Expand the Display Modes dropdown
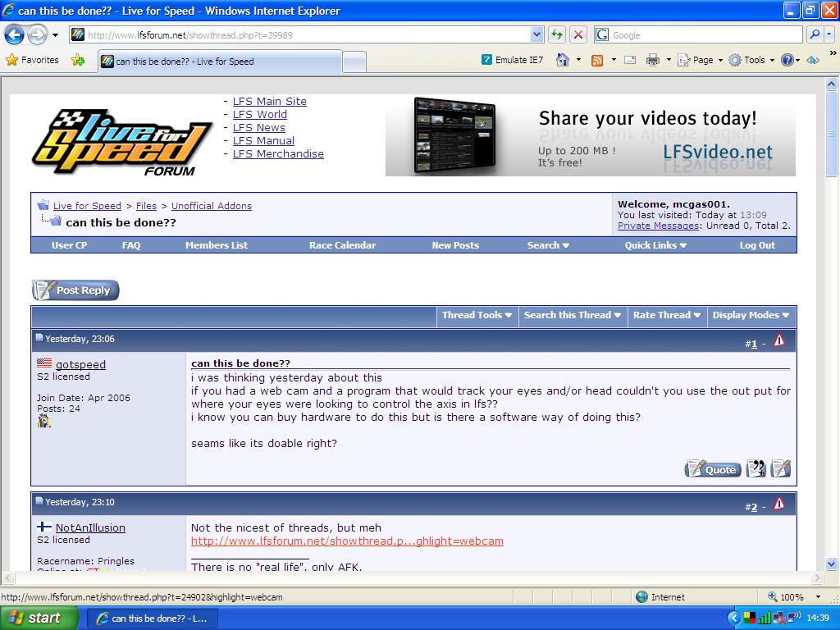 tap(751, 315)
